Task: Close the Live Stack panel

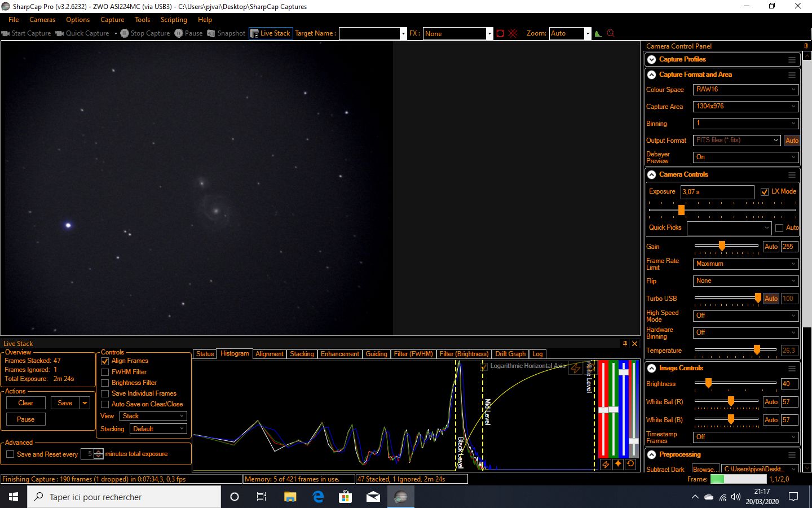Action: [x=634, y=343]
